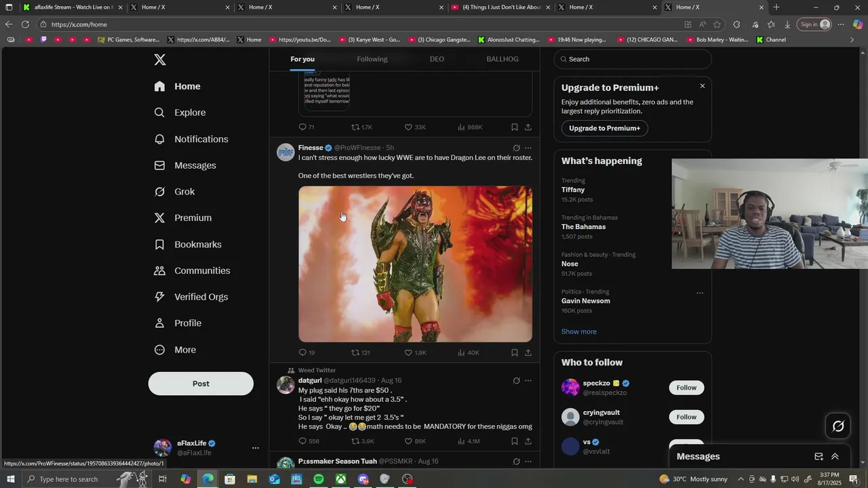
Task: Click the X logo in sidebar
Action: pos(160,60)
